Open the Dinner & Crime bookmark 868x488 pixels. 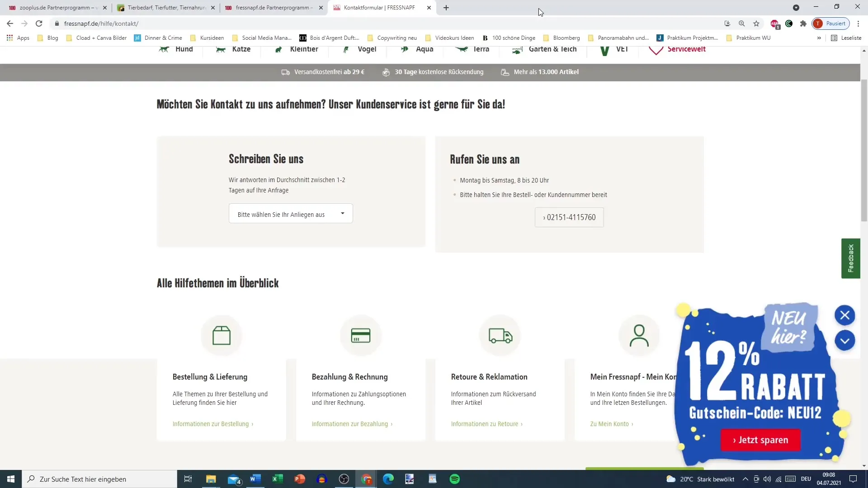pyautogui.click(x=158, y=38)
